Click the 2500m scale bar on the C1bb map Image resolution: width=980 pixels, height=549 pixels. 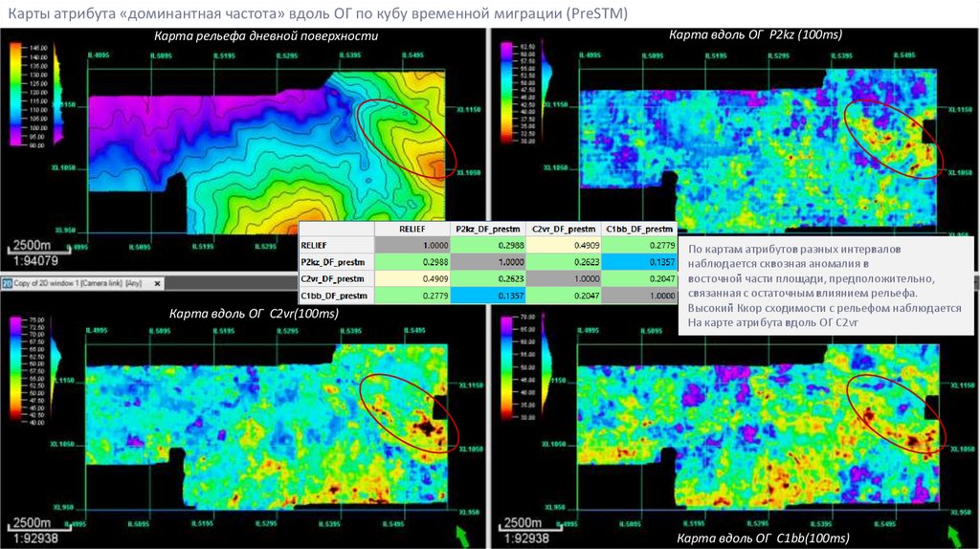(x=529, y=524)
